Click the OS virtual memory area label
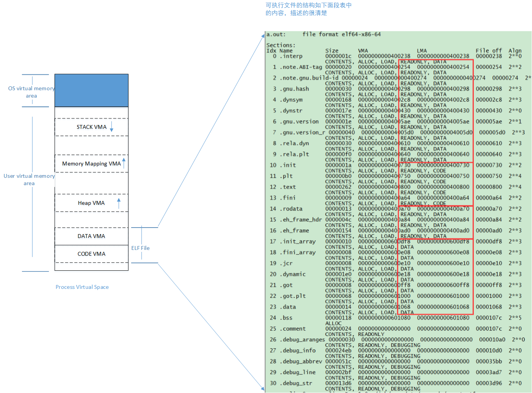The height and width of the screenshot is (393, 532). 32,92
